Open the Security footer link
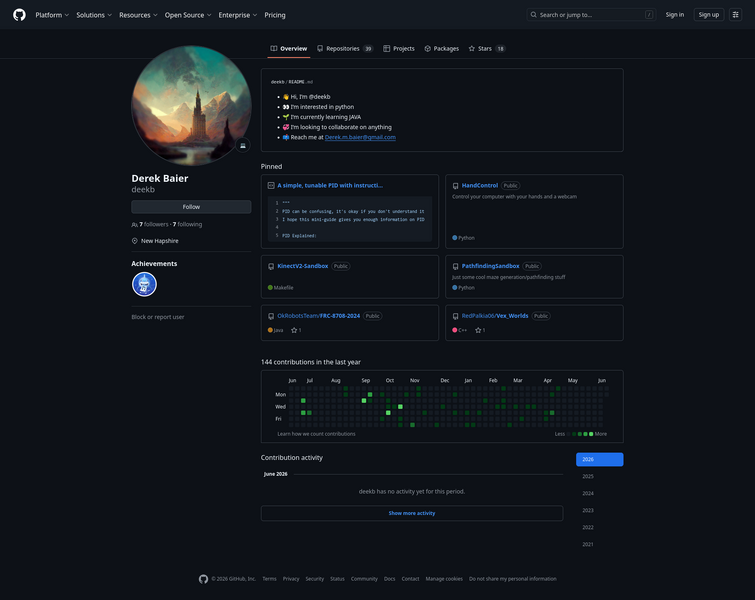This screenshot has width=755, height=600. click(314, 579)
